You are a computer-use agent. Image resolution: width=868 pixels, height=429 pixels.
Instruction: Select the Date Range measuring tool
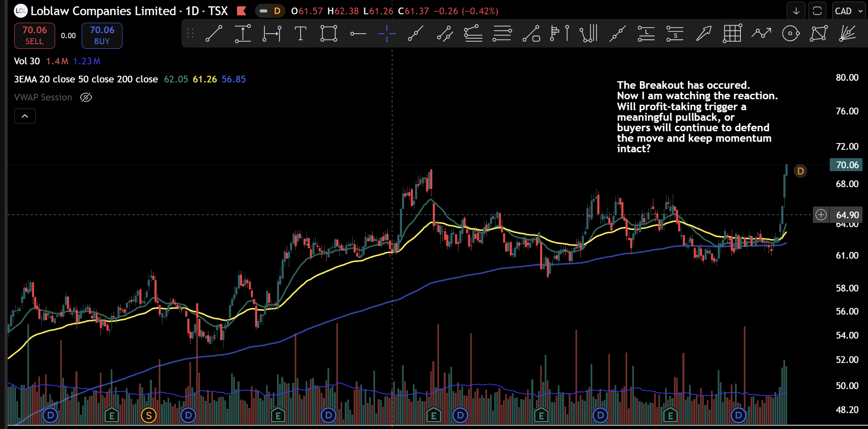272,34
